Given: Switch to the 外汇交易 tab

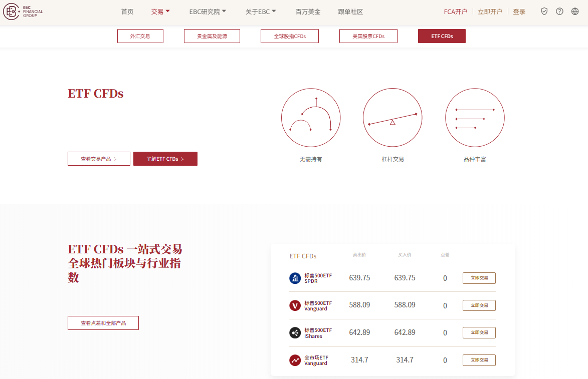Looking at the screenshot, I should point(140,36).
